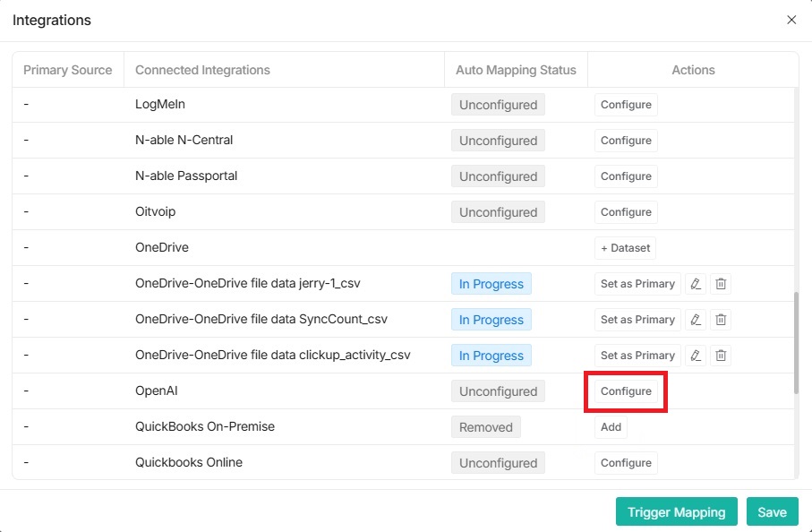Delete the SyncCount_csv dataset with trash icon
The height and width of the screenshot is (532, 812).
point(721,320)
